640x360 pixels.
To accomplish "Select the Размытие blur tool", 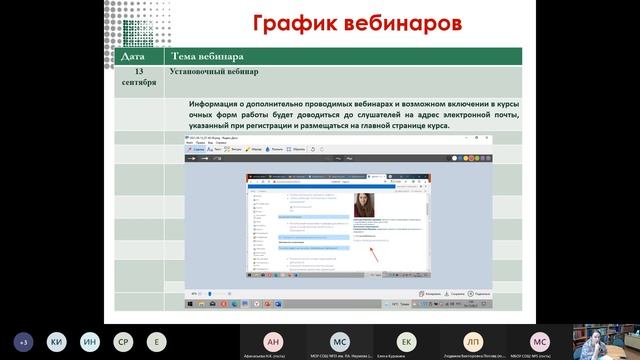I will coord(274,149).
